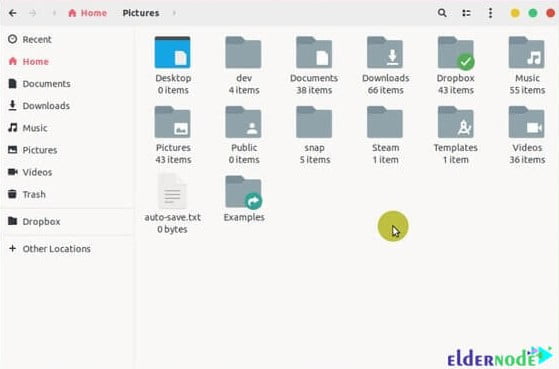
Task: Go back with the left arrow
Action: pos(12,13)
